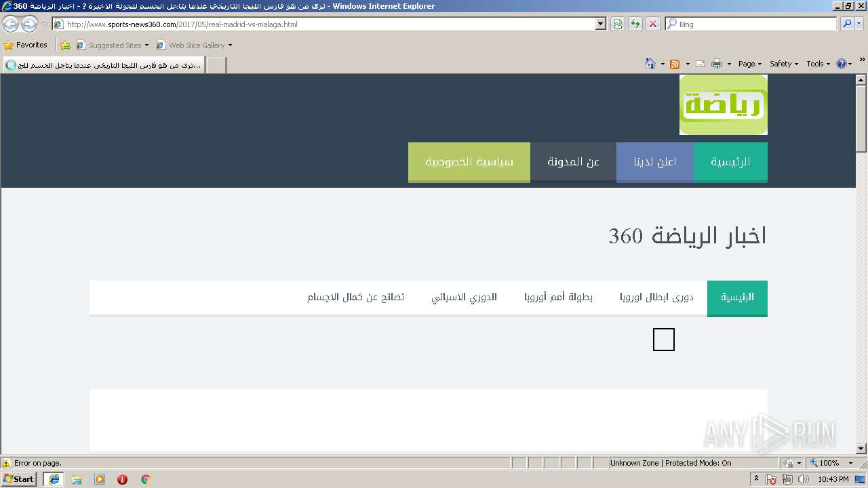
Task: Open Windows Explorer folder taskbar icon
Action: coord(77,479)
